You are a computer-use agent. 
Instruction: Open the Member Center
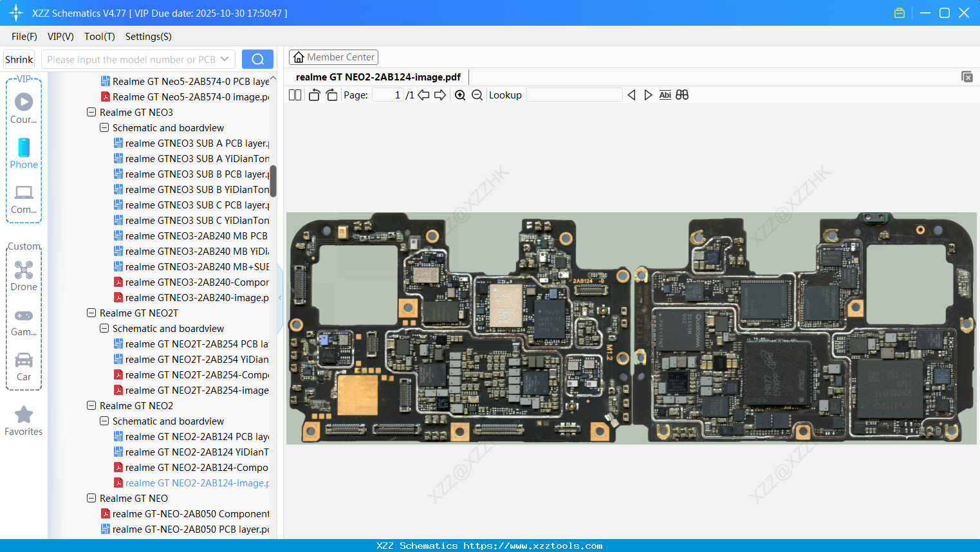coord(333,57)
